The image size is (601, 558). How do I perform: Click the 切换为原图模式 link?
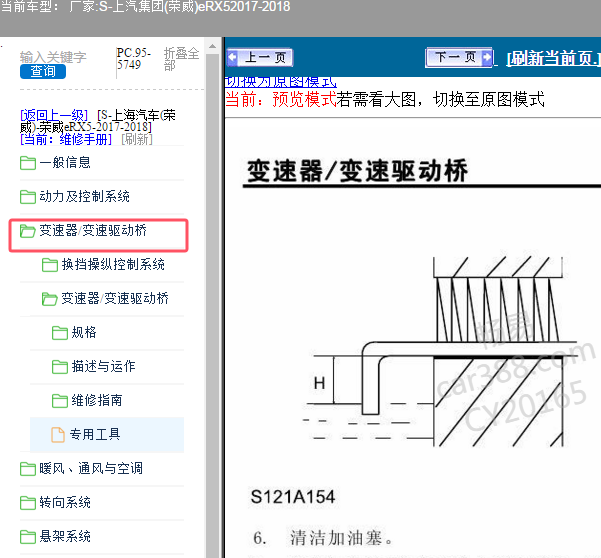[281, 82]
